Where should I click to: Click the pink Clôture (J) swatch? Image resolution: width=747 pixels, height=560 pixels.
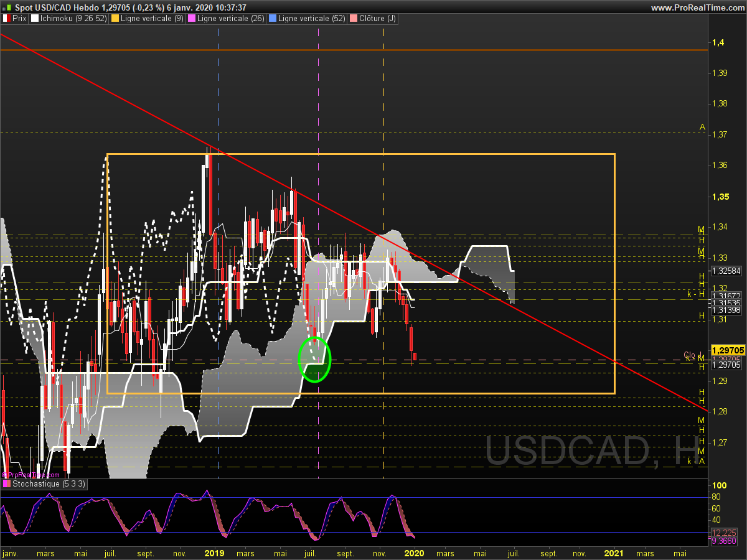354,19
